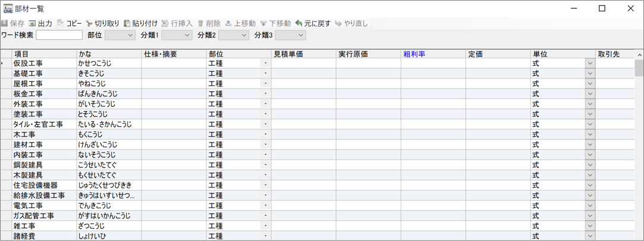Click the 見積単価 cell for 塗装工事

point(303,114)
